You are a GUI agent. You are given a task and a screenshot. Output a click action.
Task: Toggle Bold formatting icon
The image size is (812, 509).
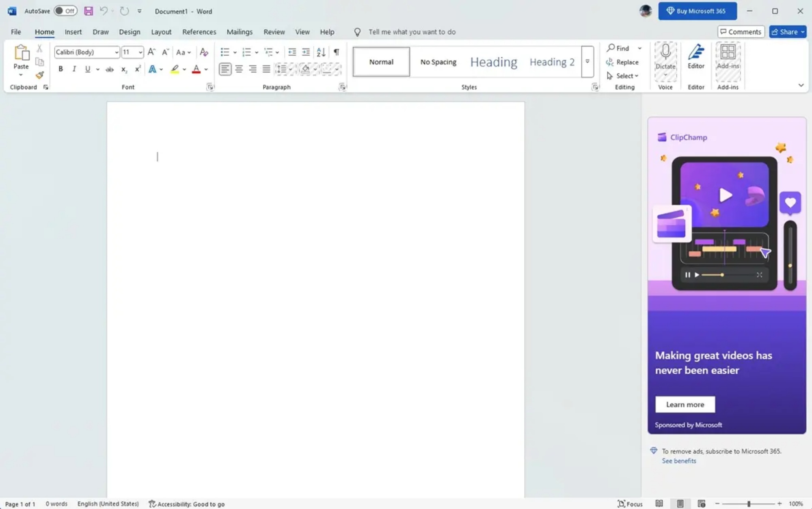60,69
